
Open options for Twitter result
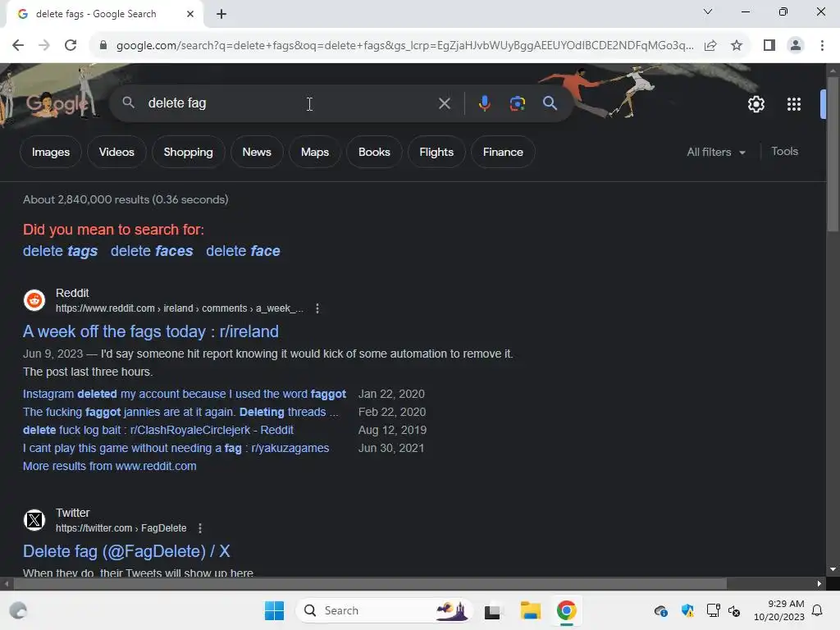point(200,528)
